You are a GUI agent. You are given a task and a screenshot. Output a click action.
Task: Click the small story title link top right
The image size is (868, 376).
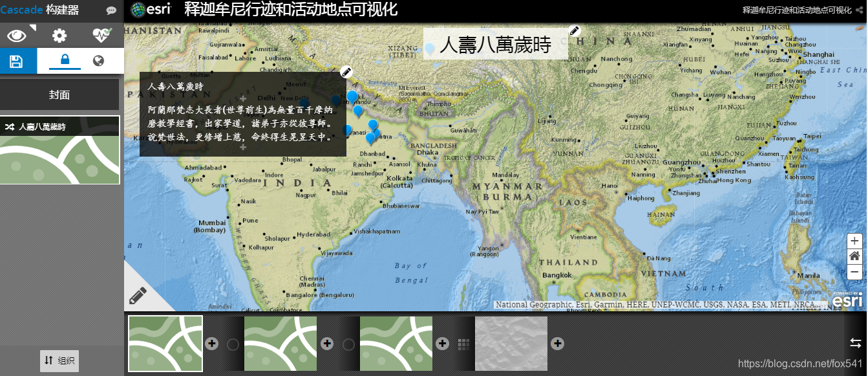[796, 10]
